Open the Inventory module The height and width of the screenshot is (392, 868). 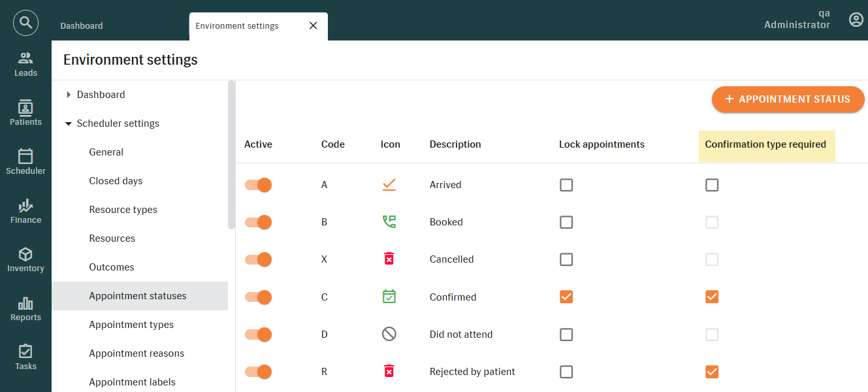coord(25,259)
